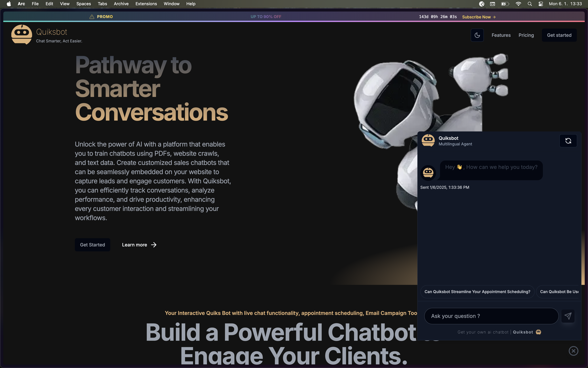
Task: Click the hero Get Started button
Action: [92, 245]
